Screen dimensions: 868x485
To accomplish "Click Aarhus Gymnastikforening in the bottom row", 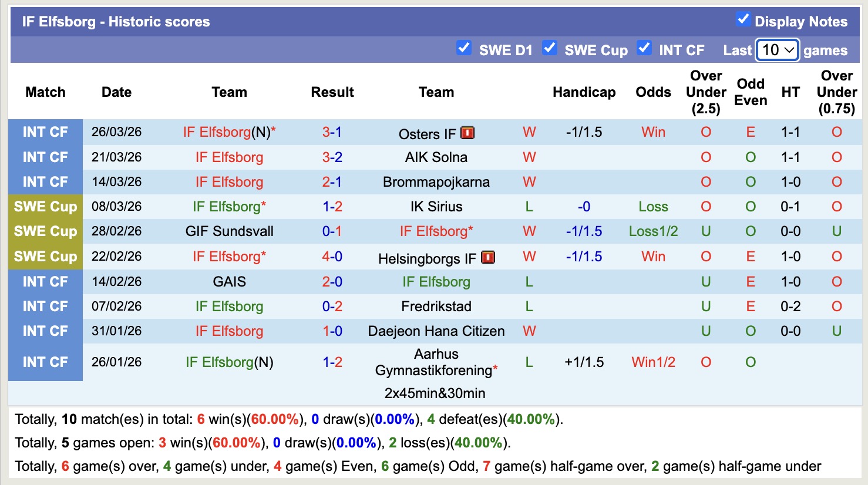I will tap(436, 362).
